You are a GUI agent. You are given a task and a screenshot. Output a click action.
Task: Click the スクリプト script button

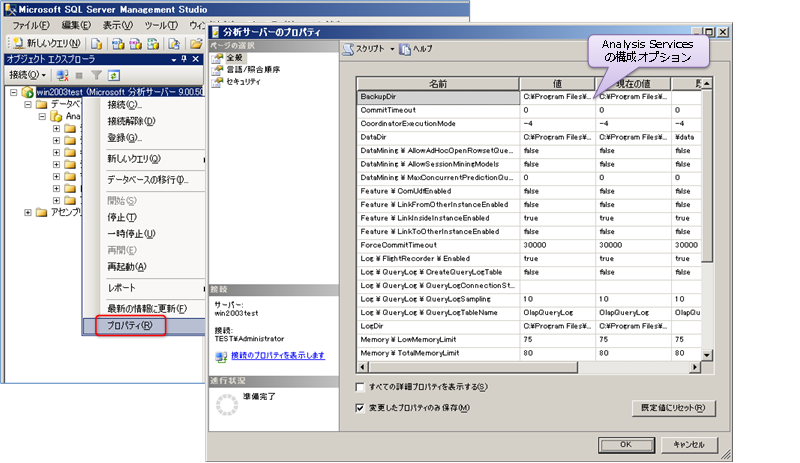[x=364, y=49]
